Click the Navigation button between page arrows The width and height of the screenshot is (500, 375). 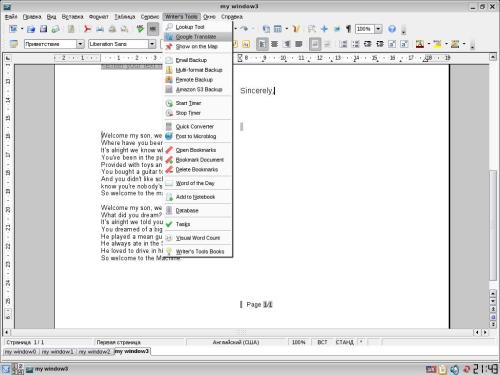coord(493,317)
